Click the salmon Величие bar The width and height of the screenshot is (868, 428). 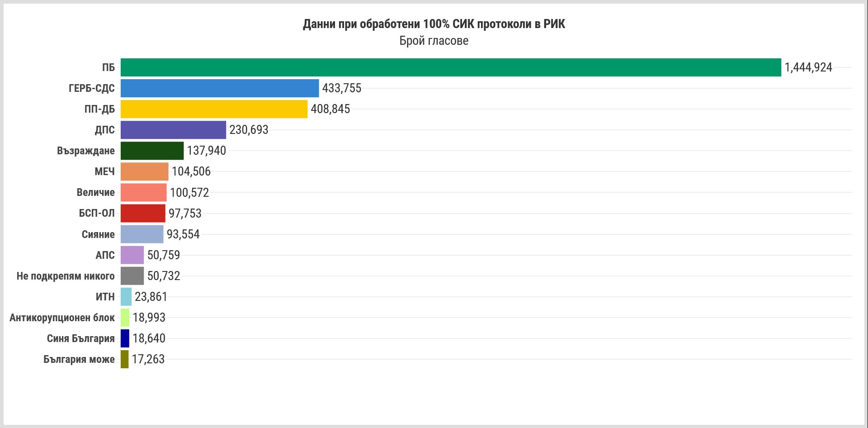(x=144, y=192)
